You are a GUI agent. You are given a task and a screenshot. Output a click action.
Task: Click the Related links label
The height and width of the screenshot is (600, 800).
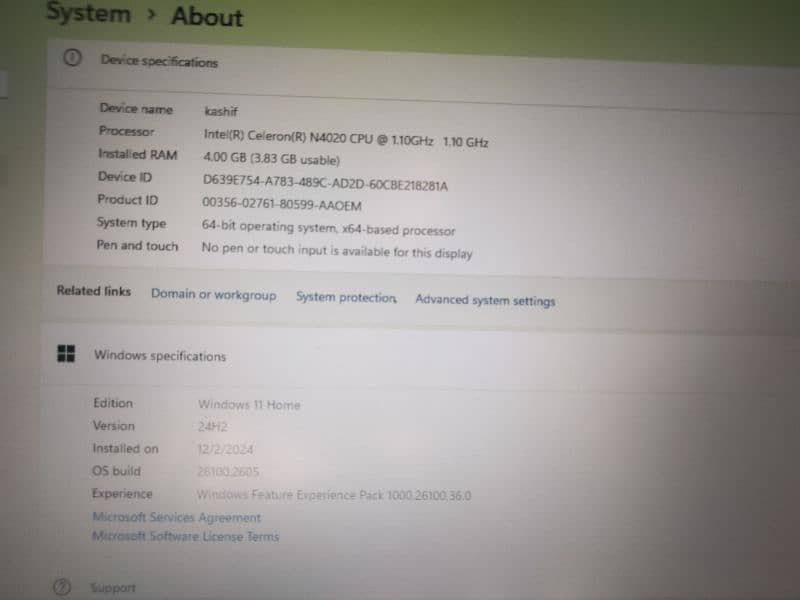pyautogui.click(x=93, y=291)
